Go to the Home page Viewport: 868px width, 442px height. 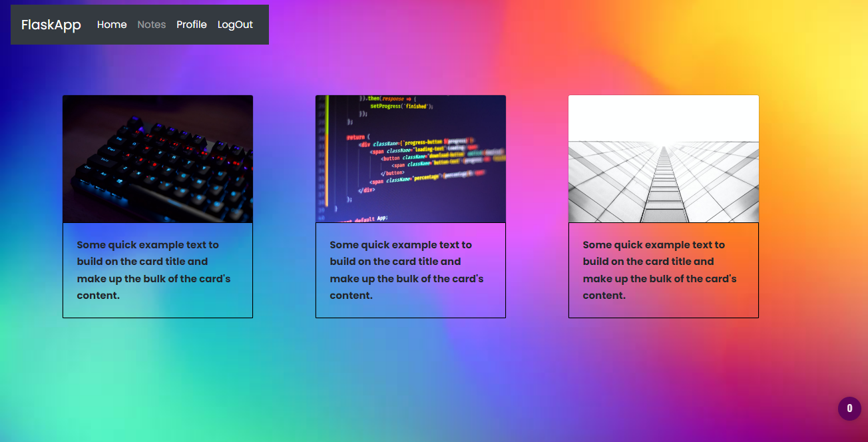click(112, 25)
